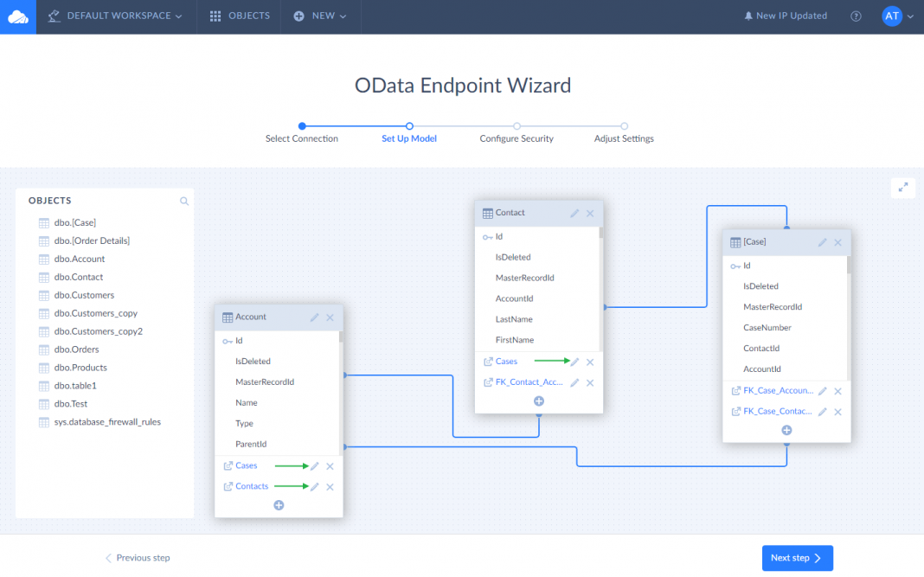
Task: Open the NEW dropdown in the top bar
Action: 321,16
